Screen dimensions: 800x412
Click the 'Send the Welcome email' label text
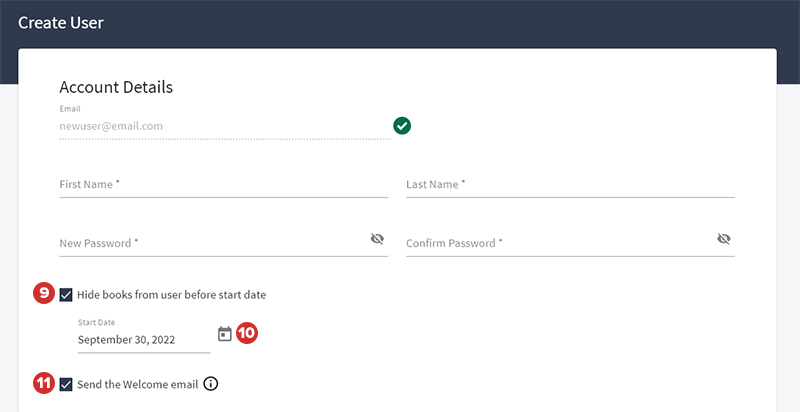point(137,384)
